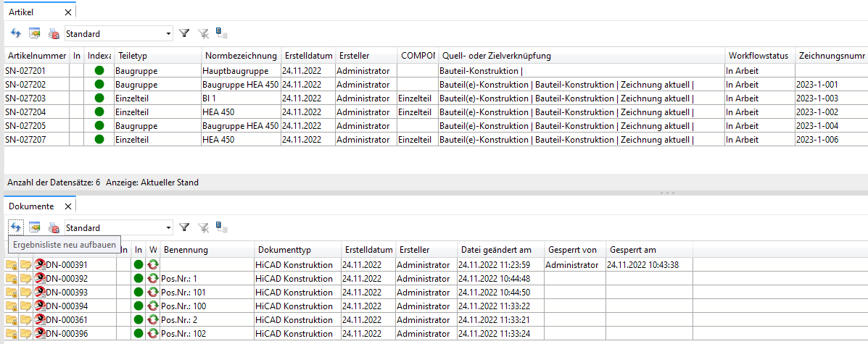This screenshot has height=344, width=868.
Task: Click Ergebnisliste neu aufbauen in Dokumente
Action: pos(16,227)
